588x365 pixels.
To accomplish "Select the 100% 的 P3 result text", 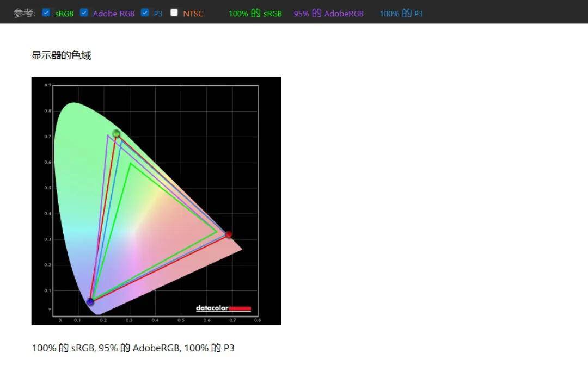I will pyautogui.click(x=401, y=14).
